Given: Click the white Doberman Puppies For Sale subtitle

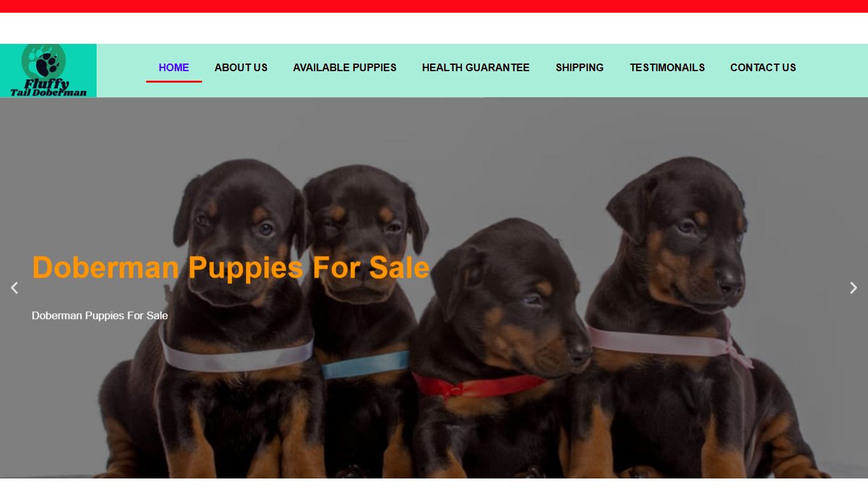Looking at the screenshot, I should [100, 316].
